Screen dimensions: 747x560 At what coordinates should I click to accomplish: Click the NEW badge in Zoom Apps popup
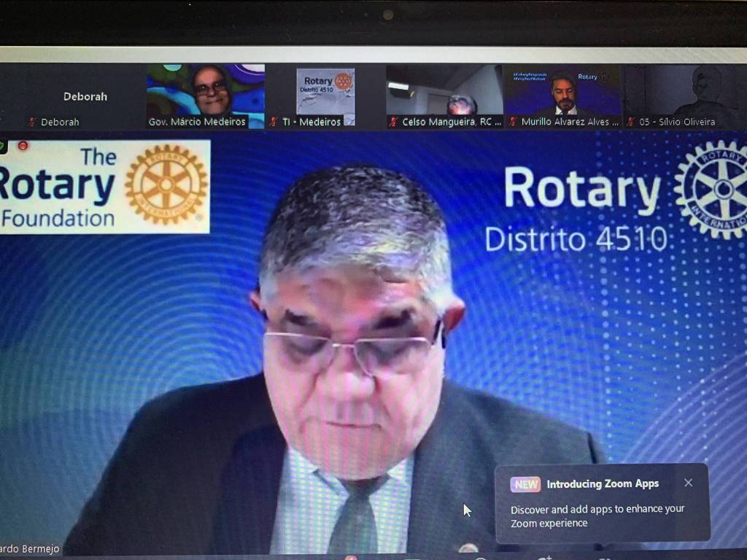(x=525, y=484)
